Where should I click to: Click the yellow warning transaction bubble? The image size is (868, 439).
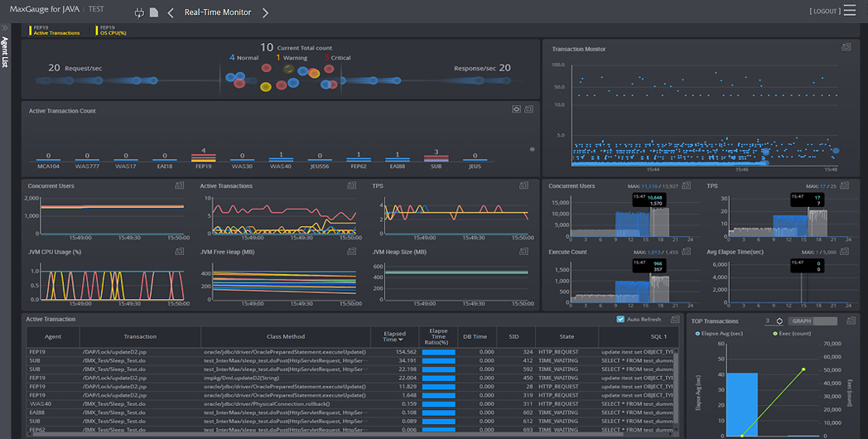pyautogui.click(x=266, y=87)
